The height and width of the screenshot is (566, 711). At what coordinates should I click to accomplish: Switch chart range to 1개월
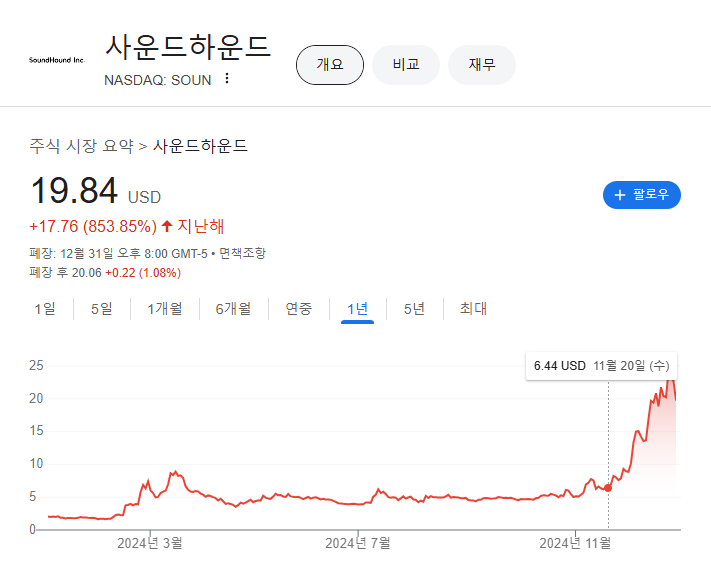coord(165,309)
